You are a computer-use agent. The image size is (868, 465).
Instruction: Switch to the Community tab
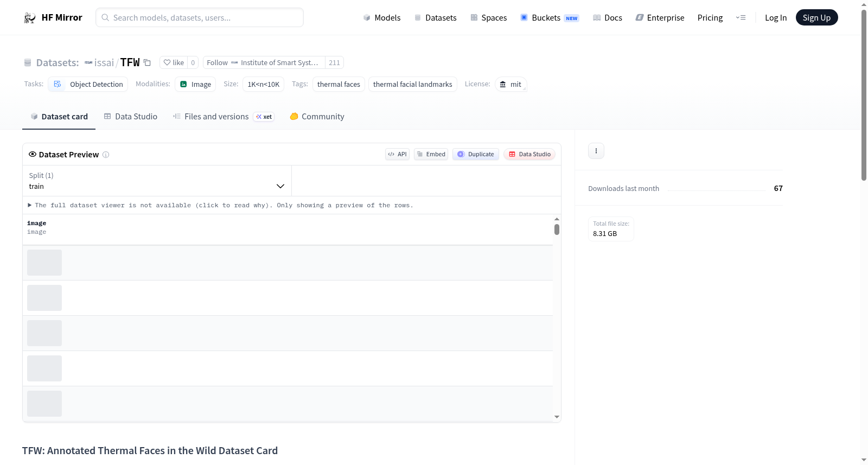pos(317,117)
